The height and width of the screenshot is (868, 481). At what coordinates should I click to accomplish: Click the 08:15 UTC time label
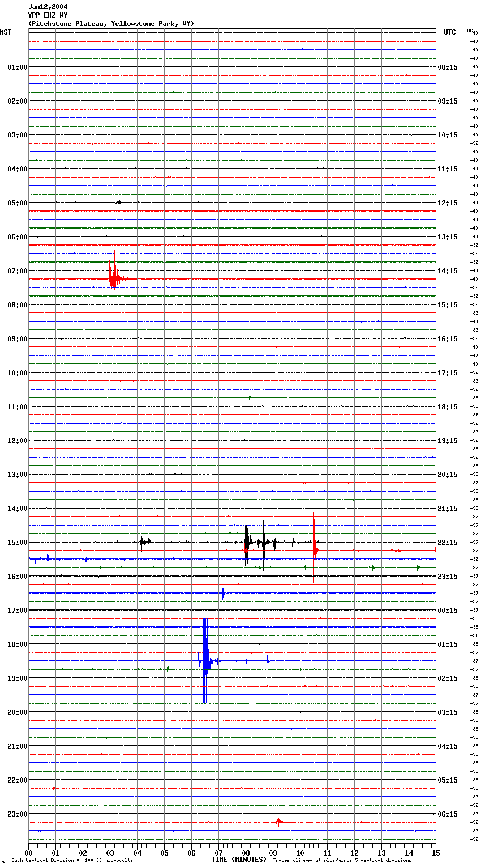click(x=448, y=67)
